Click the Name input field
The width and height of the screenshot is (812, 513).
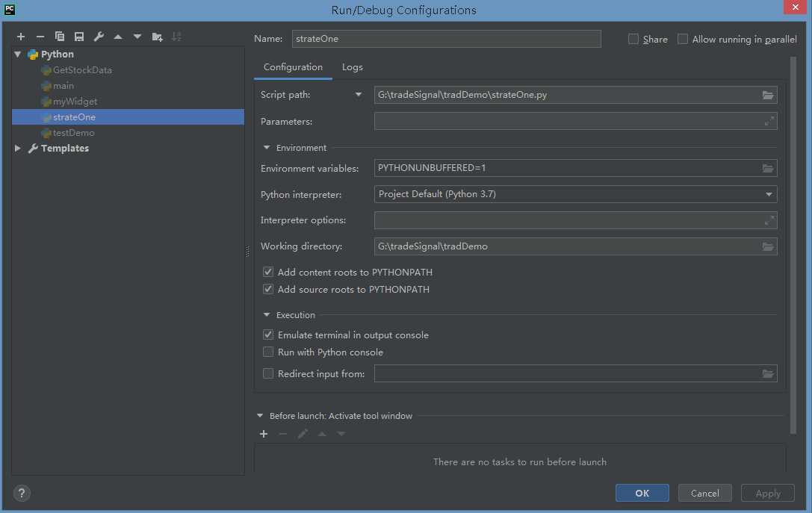coord(447,39)
